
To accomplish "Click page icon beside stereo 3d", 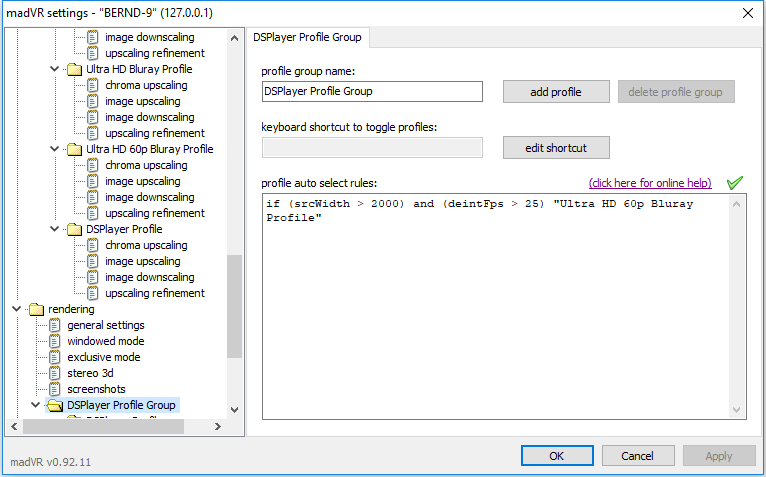I will click(55, 373).
